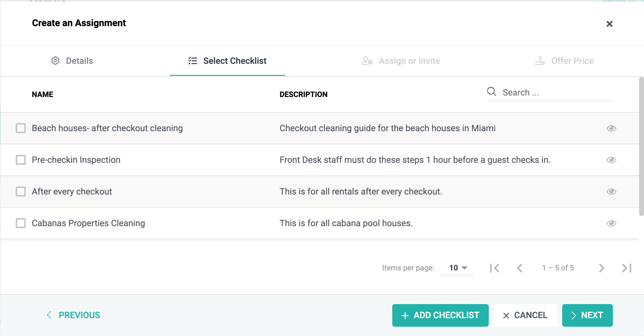This screenshot has height=336, width=644.
Task: Click the ADD CHECKLIST button
Action: click(440, 315)
